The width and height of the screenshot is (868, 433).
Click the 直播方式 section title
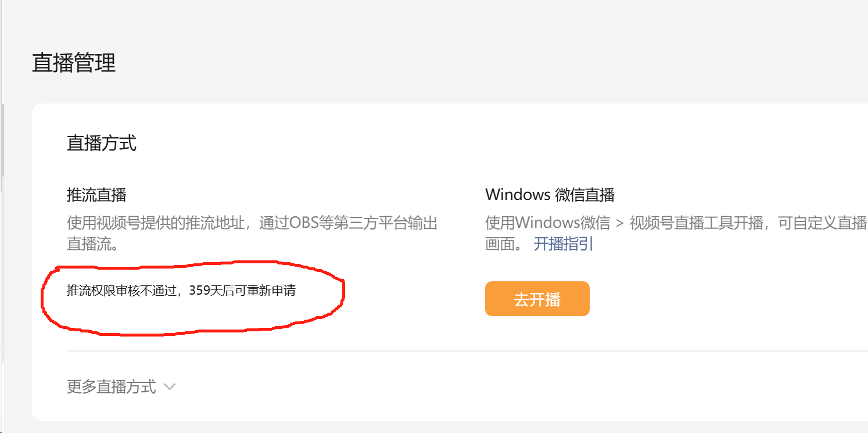[x=102, y=143]
